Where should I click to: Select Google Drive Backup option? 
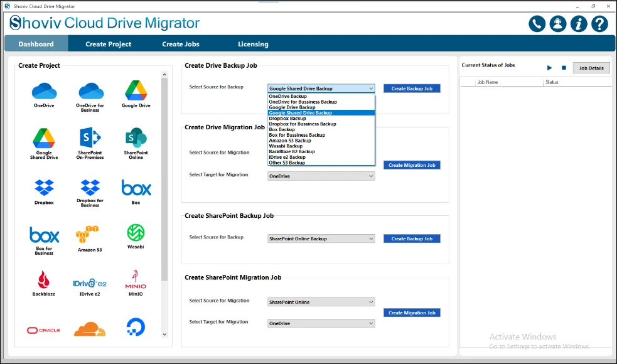321,107
